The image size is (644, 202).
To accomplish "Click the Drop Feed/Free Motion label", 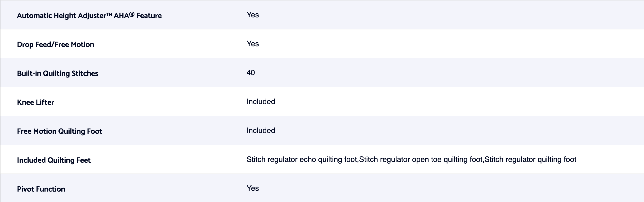I will 55,45.
